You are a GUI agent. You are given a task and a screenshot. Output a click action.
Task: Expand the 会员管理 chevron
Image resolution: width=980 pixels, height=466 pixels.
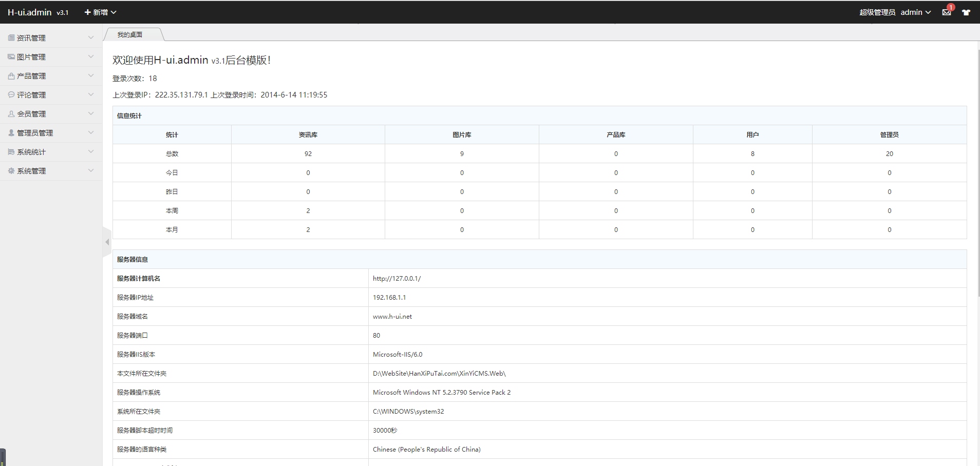(x=91, y=113)
